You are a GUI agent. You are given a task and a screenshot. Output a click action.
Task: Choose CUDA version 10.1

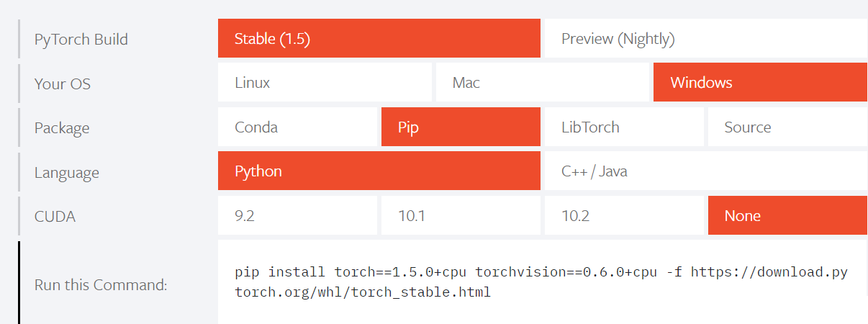(461, 216)
